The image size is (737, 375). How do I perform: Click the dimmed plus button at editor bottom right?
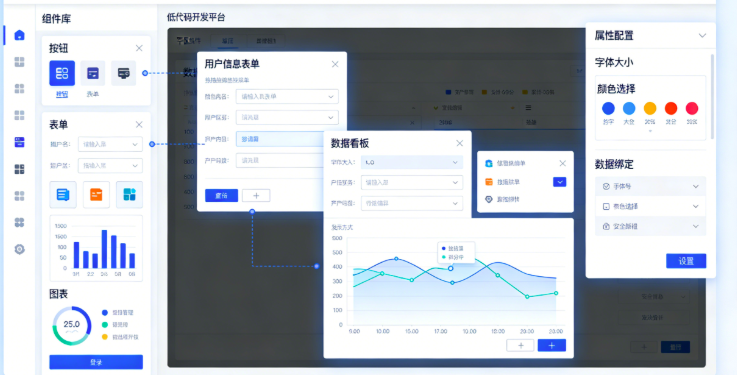643,347
